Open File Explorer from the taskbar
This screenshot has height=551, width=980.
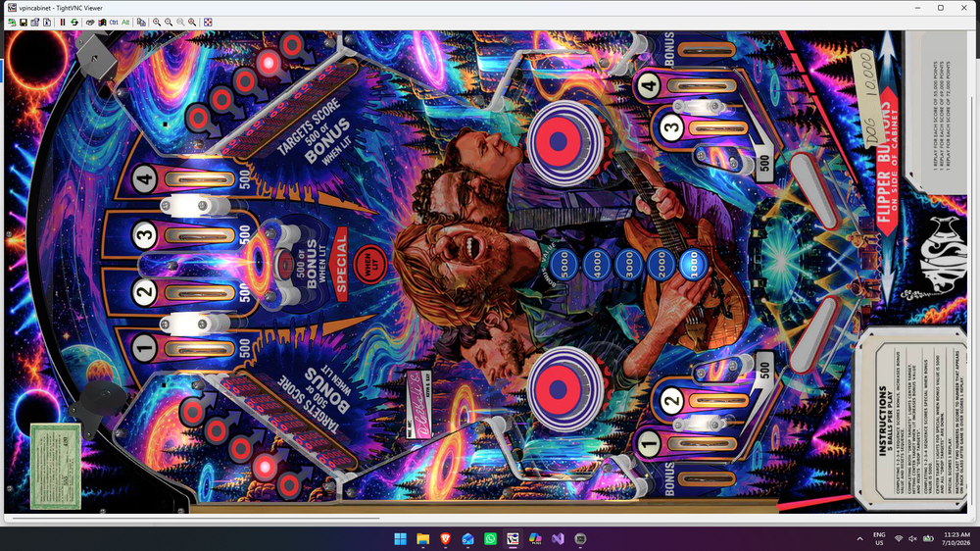pyautogui.click(x=423, y=538)
